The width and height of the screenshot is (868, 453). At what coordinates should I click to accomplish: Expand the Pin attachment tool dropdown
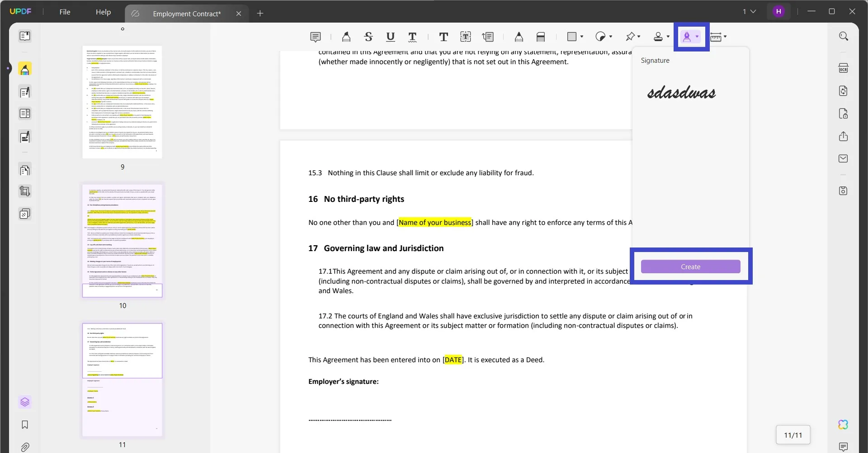[639, 37]
